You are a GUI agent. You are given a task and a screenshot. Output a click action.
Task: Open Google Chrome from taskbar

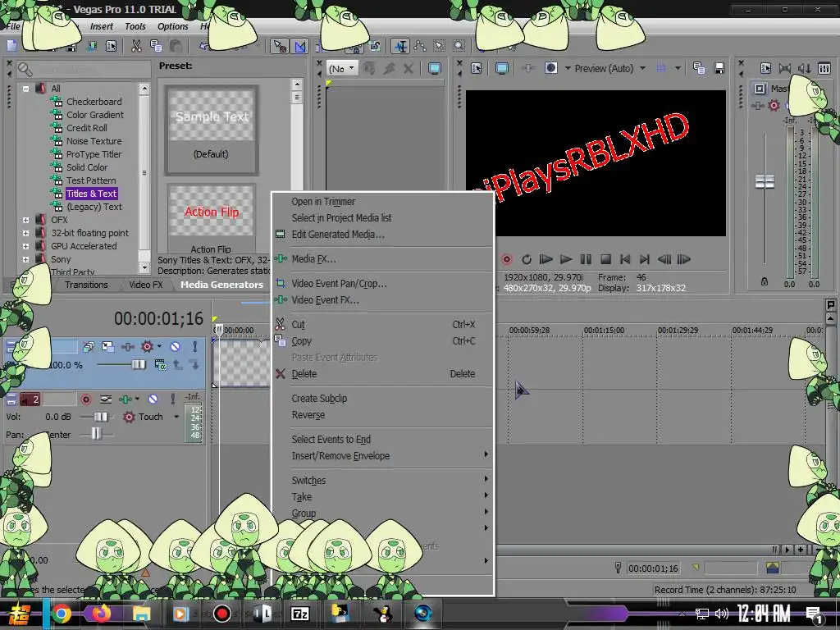point(62,614)
